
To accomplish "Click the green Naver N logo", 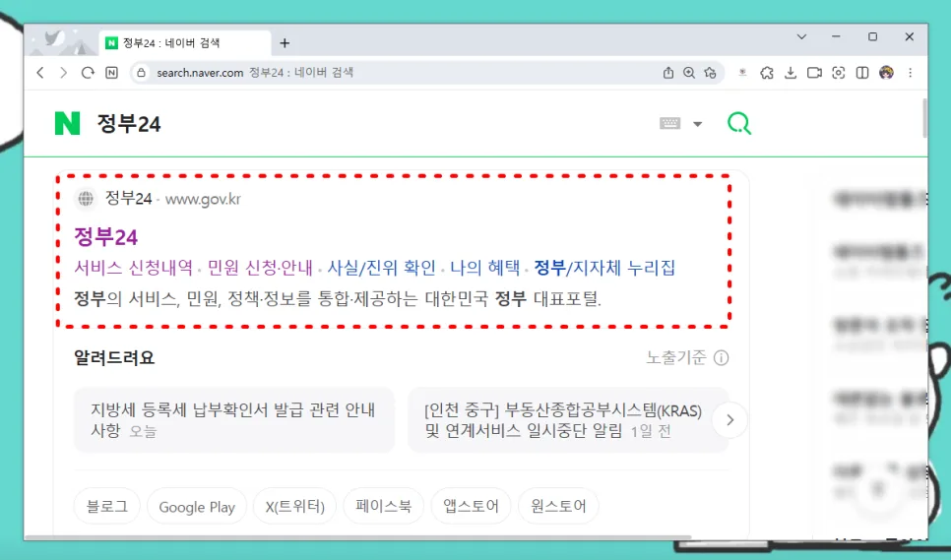I will coord(67,124).
